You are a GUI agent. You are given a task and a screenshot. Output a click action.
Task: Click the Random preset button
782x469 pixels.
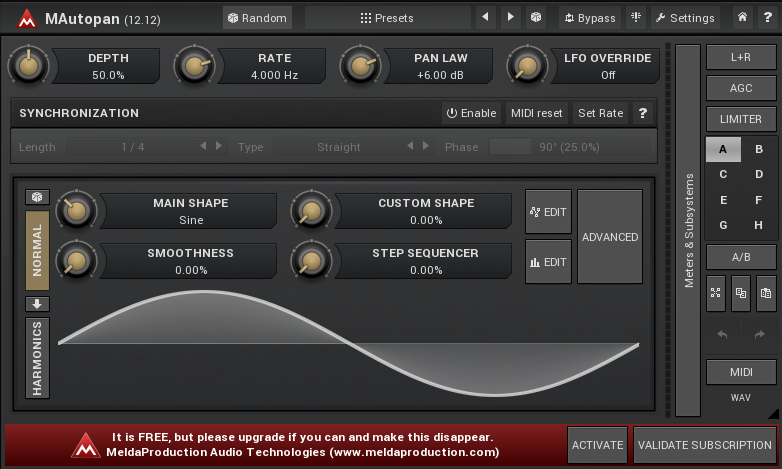coord(257,18)
